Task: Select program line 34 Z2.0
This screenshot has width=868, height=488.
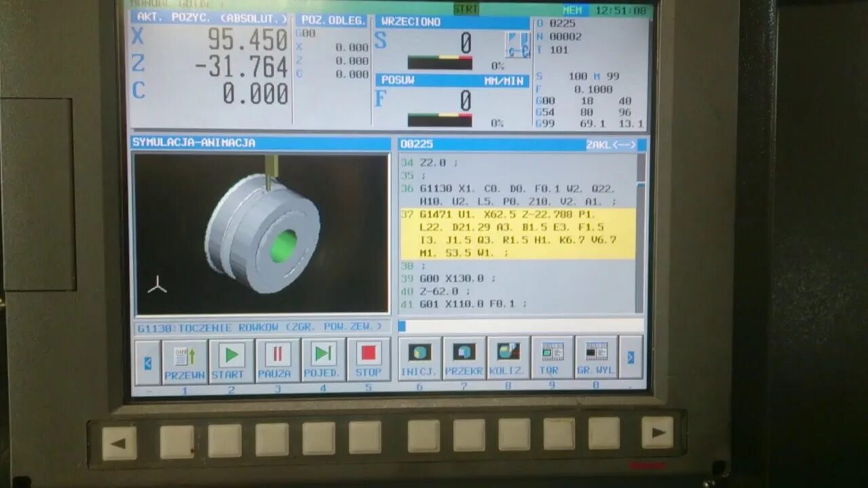Action: [430, 163]
